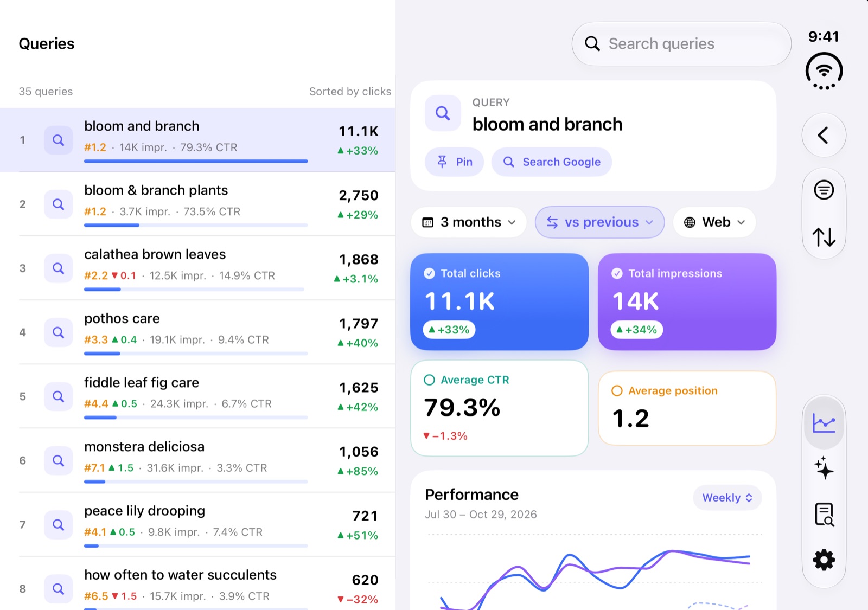Select the monstera deliciosa query
868x610 pixels.
tap(197, 460)
